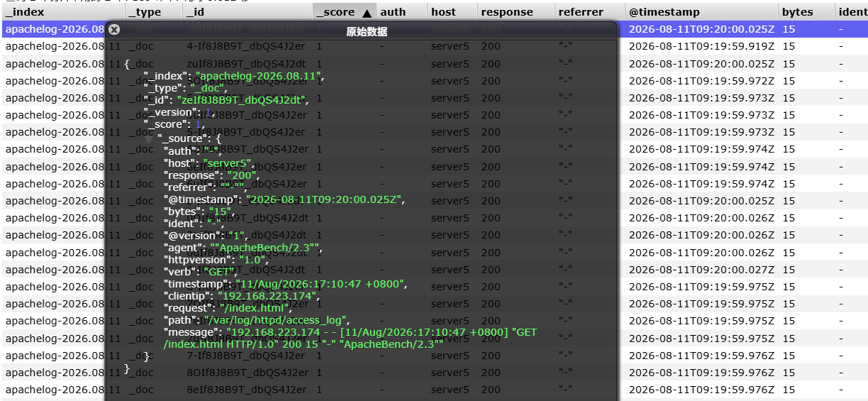Image resolution: width=868 pixels, height=401 pixels.
Task: Sort table by _index column header
Action: pos(63,12)
